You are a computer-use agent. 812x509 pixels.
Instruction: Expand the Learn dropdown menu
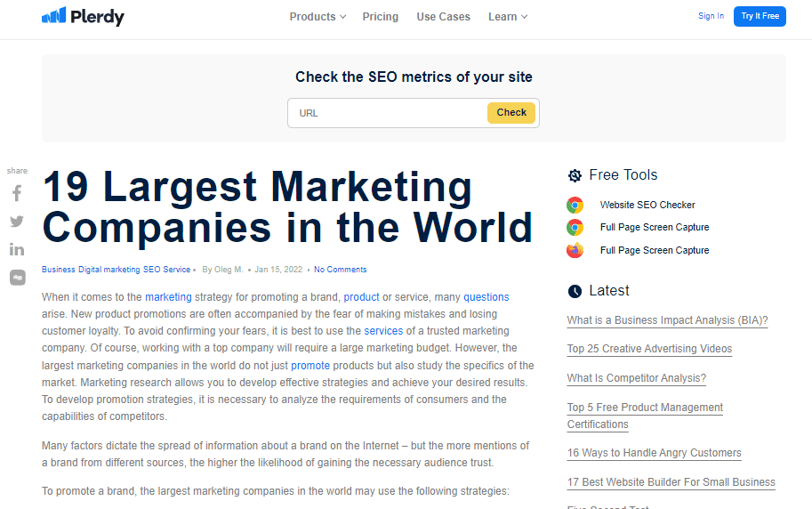point(508,17)
